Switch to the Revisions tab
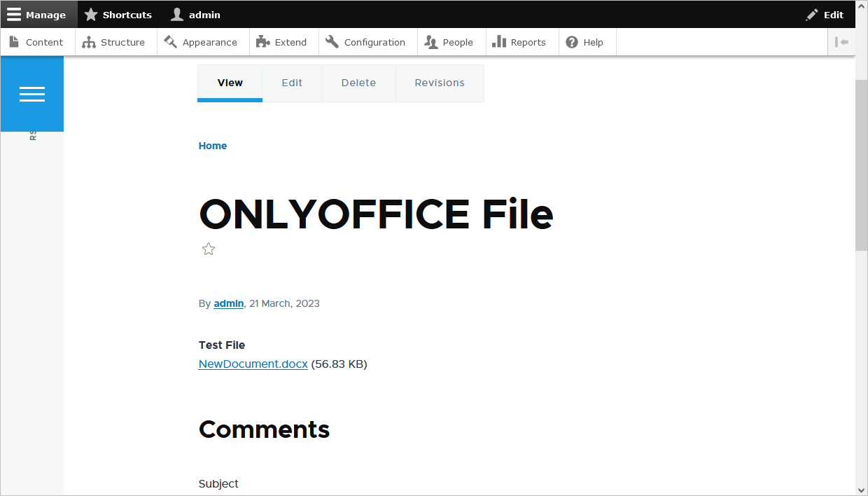 coord(440,83)
